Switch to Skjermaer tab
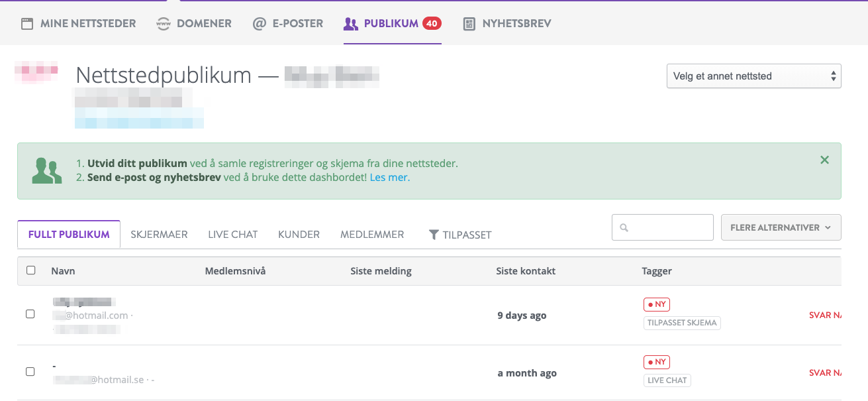 pos(159,235)
